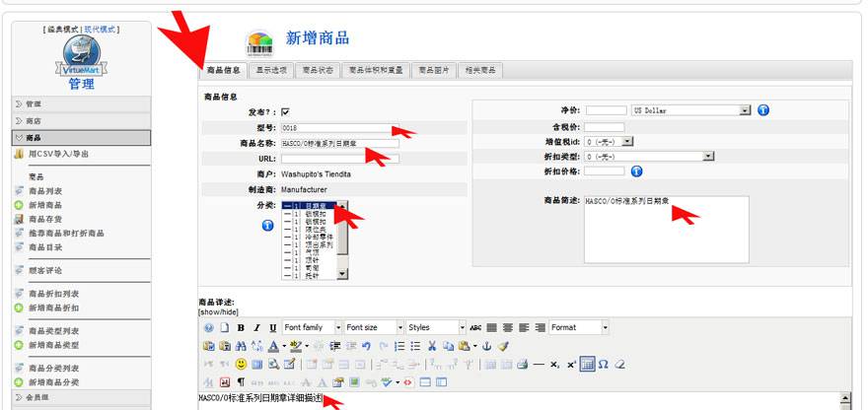
Task: Click the 商品简述 short description textarea
Action: 667,229
